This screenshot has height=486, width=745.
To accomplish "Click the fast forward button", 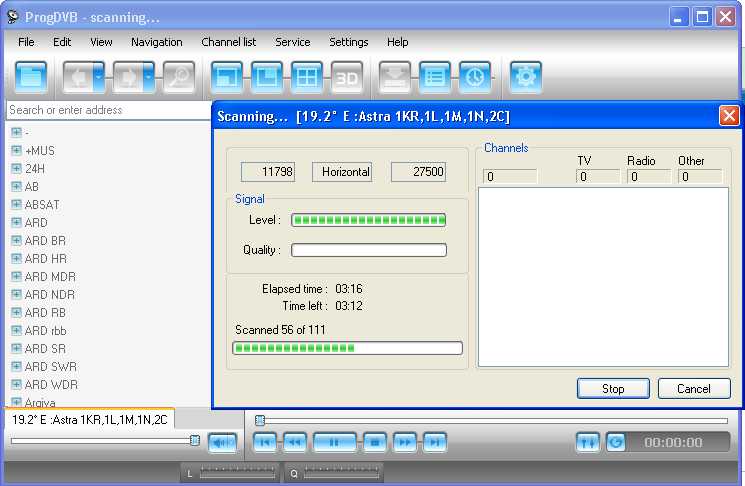I will point(405,443).
